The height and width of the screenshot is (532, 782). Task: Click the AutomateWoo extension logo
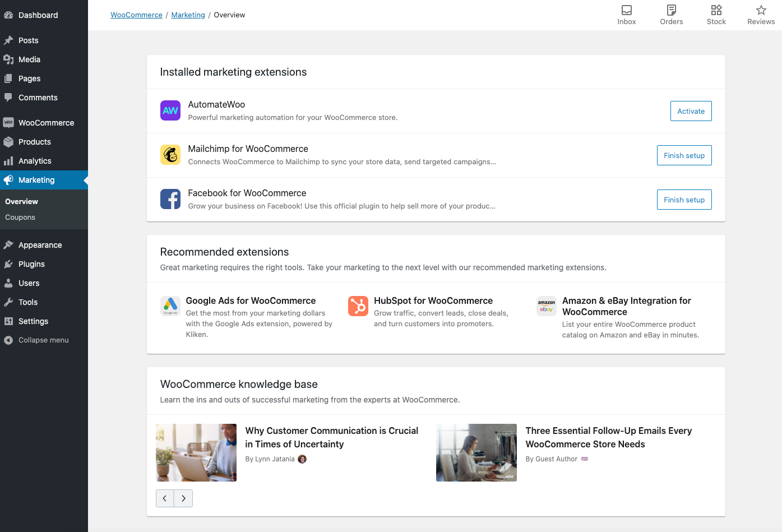pos(170,110)
